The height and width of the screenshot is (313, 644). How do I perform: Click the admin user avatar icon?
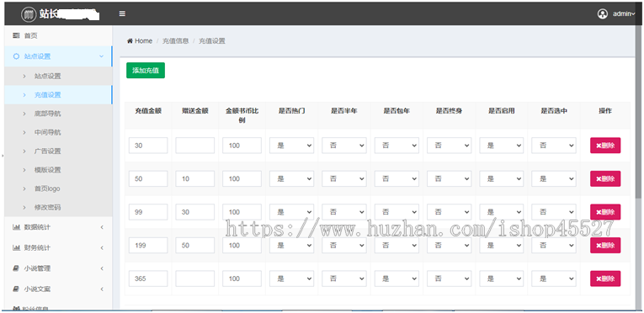(x=602, y=14)
